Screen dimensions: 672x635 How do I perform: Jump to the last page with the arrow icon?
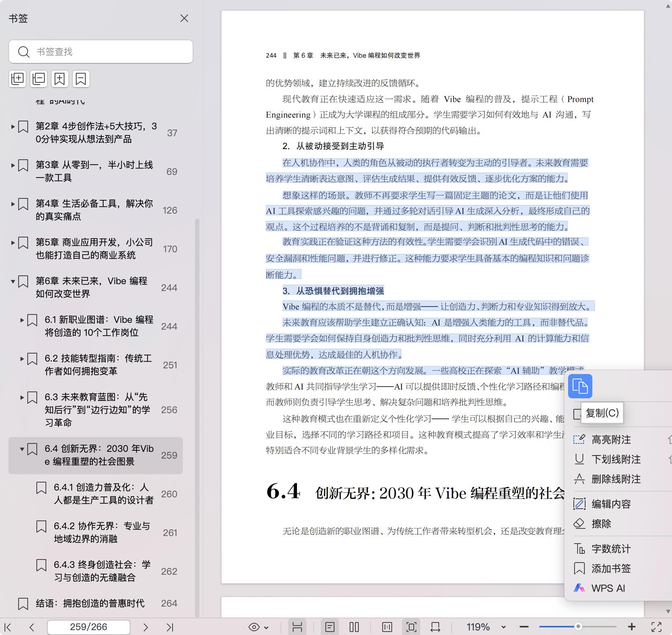170,627
